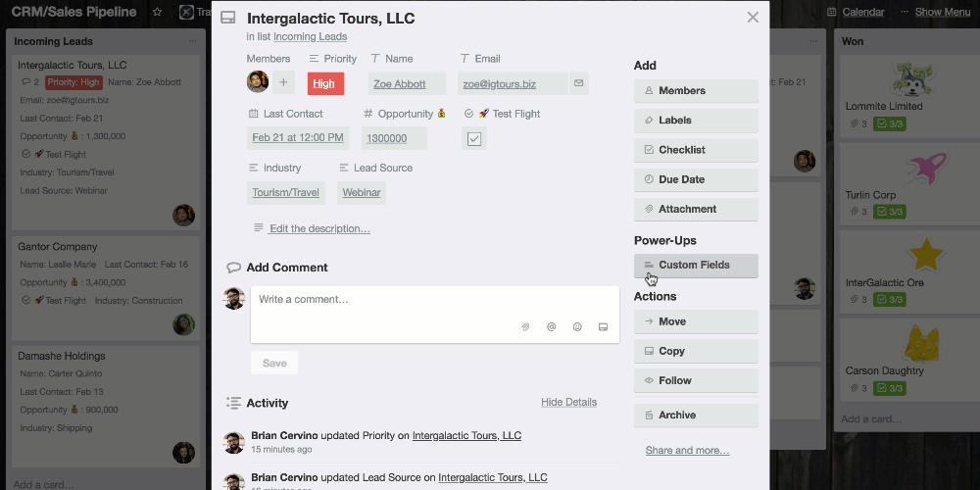Click the card header icon beside title
Image resolution: width=980 pixels, height=490 pixels.
(x=227, y=18)
